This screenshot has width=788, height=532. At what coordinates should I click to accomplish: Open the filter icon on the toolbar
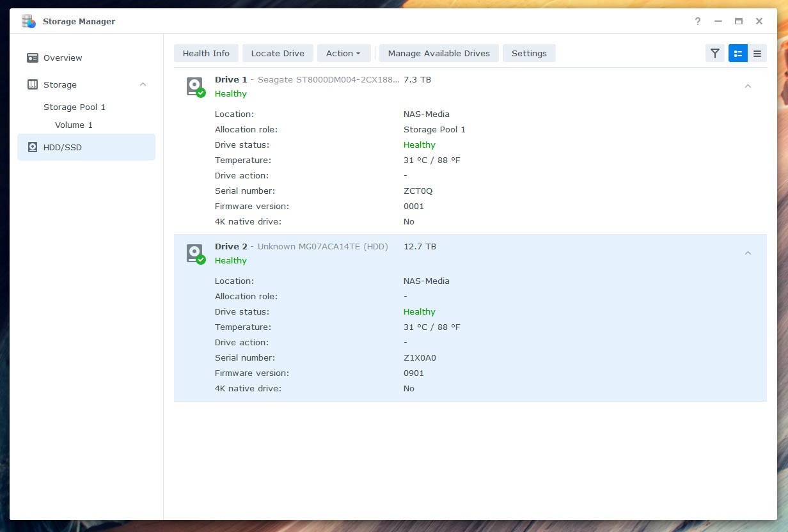(x=715, y=53)
